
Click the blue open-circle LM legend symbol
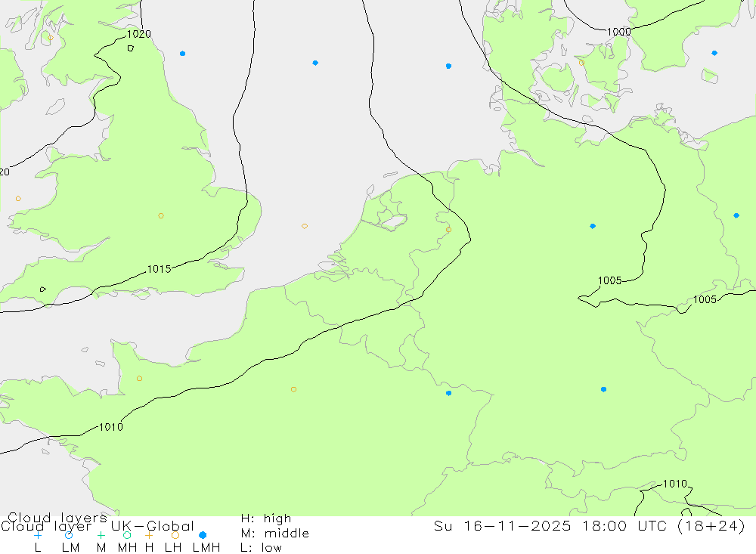tap(69, 535)
